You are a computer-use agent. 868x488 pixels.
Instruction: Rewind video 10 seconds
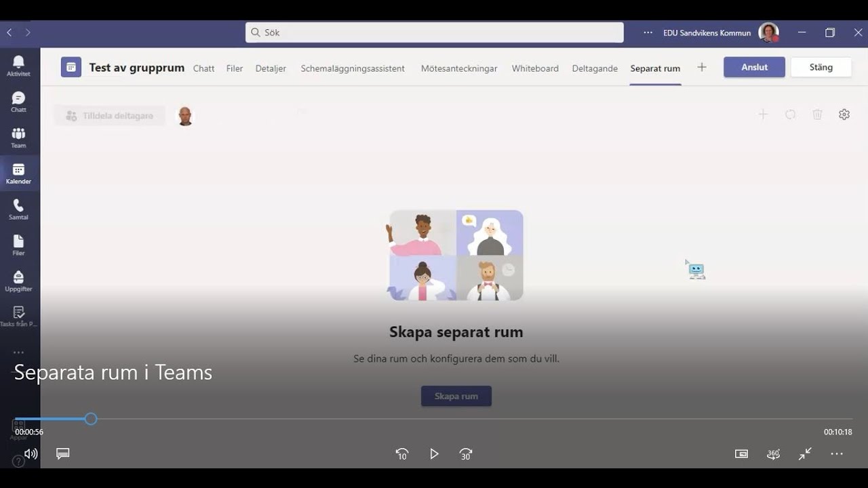pyautogui.click(x=402, y=454)
